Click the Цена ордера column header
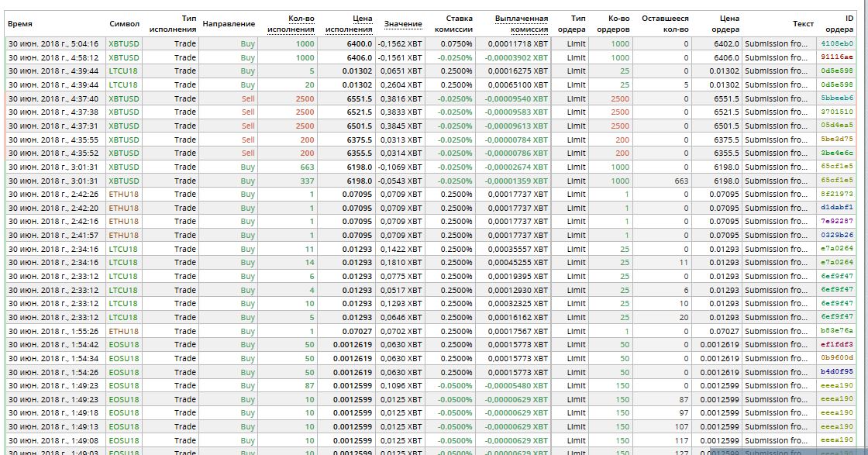This screenshot has width=868, height=455. pyautogui.click(x=725, y=24)
